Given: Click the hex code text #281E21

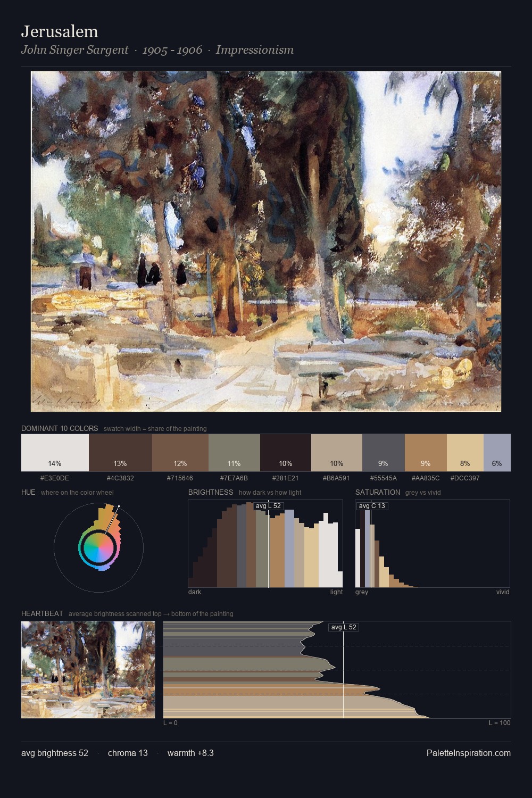Looking at the screenshot, I should (x=286, y=478).
